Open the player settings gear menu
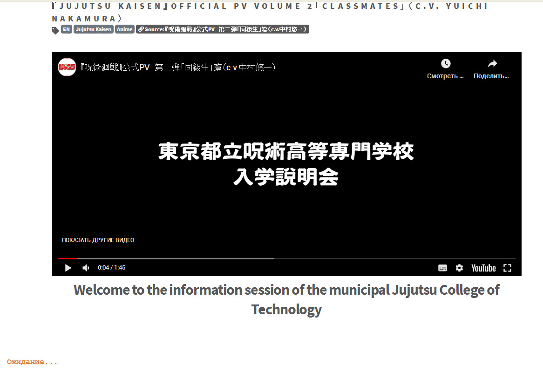 point(459,268)
